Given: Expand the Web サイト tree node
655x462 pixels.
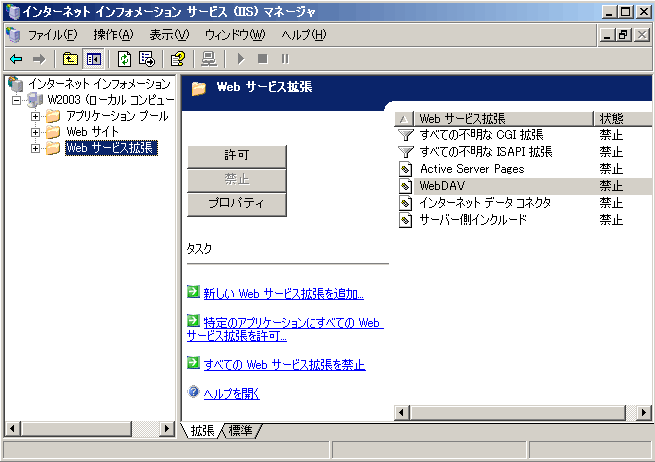Looking at the screenshot, I should click(x=36, y=132).
